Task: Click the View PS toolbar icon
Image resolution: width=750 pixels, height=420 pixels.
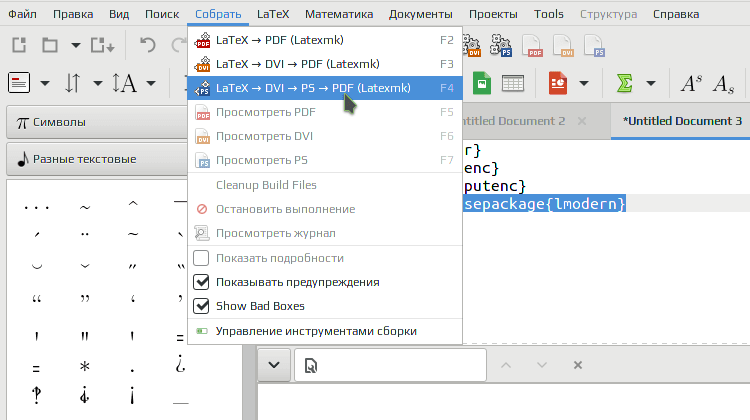Action: point(595,46)
